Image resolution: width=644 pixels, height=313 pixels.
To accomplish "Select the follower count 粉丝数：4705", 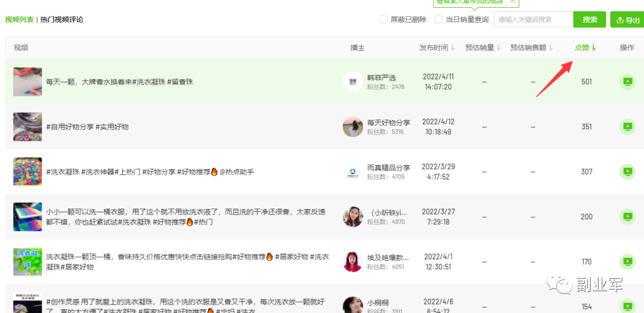I will coord(386,177).
